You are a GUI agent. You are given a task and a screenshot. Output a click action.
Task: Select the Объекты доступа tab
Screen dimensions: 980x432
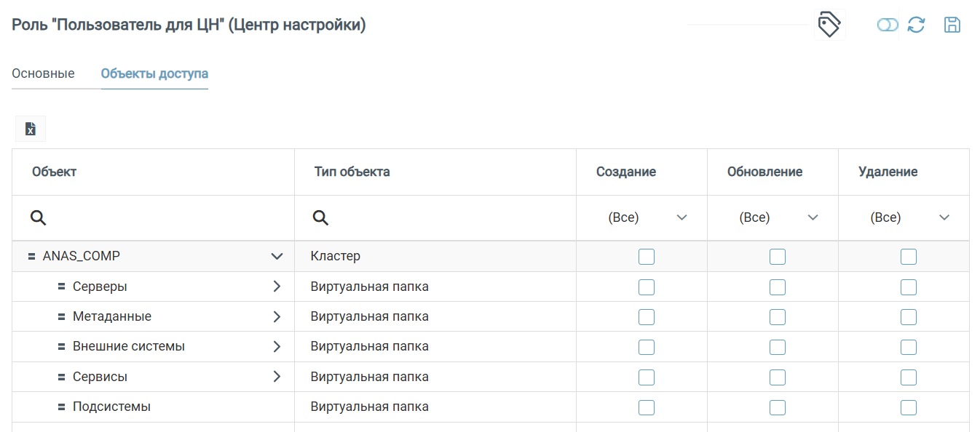[154, 73]
